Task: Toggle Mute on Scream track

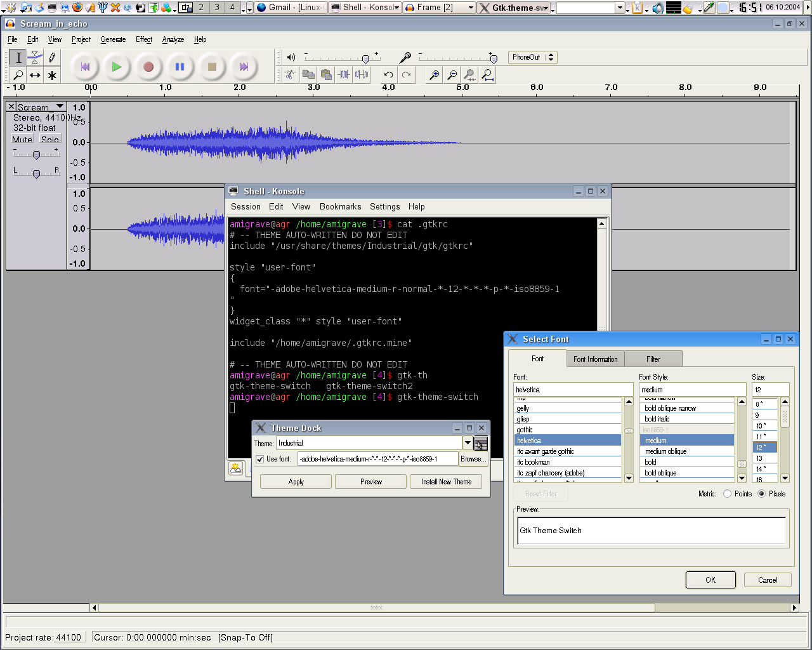Action: click(x=22, y=140)
